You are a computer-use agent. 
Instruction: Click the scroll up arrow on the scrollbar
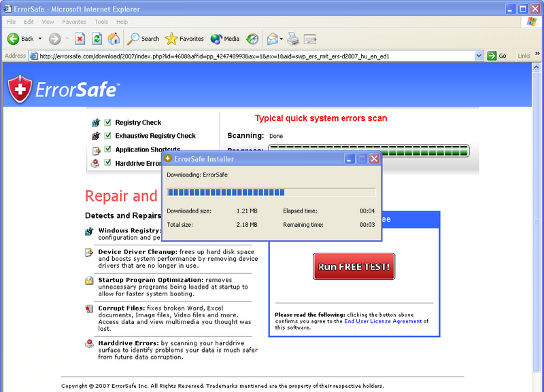(537, 67)
